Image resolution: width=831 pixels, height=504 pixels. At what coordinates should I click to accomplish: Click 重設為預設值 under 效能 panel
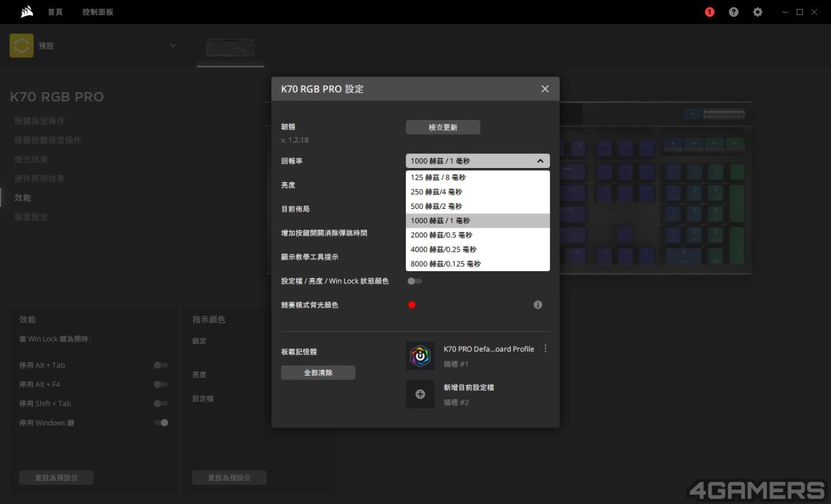pos(56,478)
